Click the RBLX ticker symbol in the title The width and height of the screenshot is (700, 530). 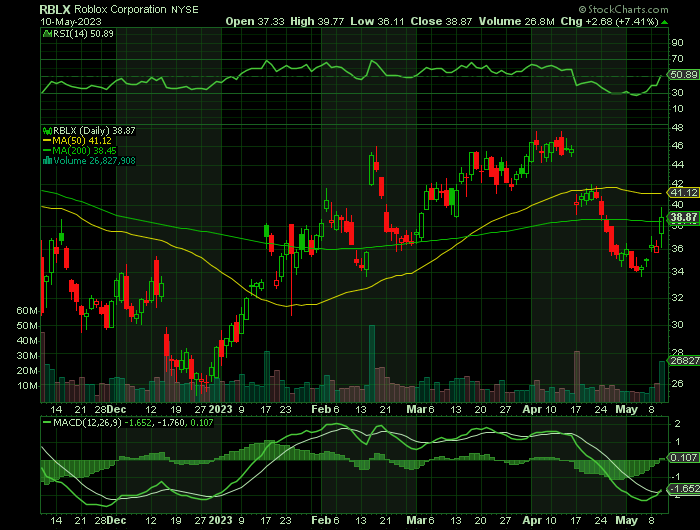(55, 9)
